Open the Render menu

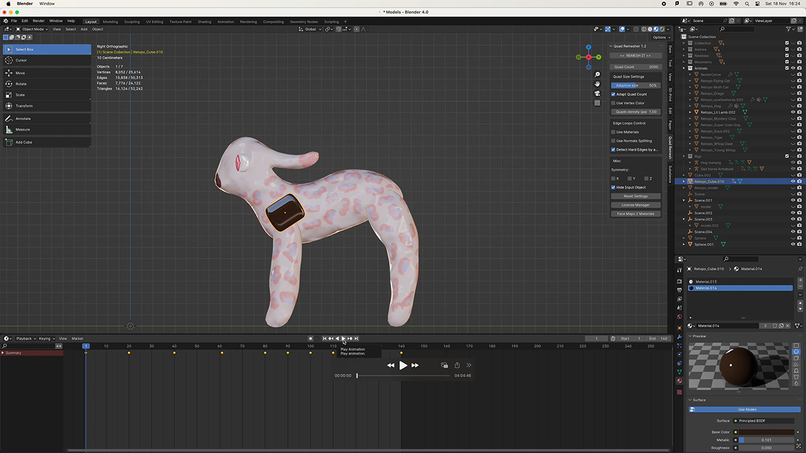pyautogui.click(x=38, y=20)
